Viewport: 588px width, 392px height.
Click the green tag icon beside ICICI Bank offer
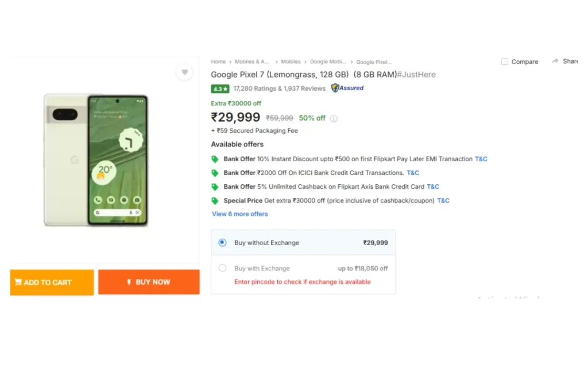(x=215, y=173)
